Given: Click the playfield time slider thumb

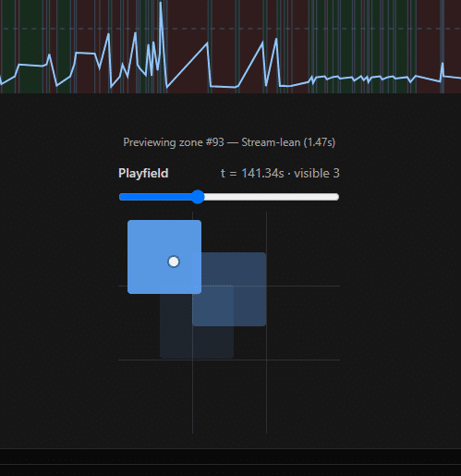Looking at the screenshot, I should click(198, 197).
